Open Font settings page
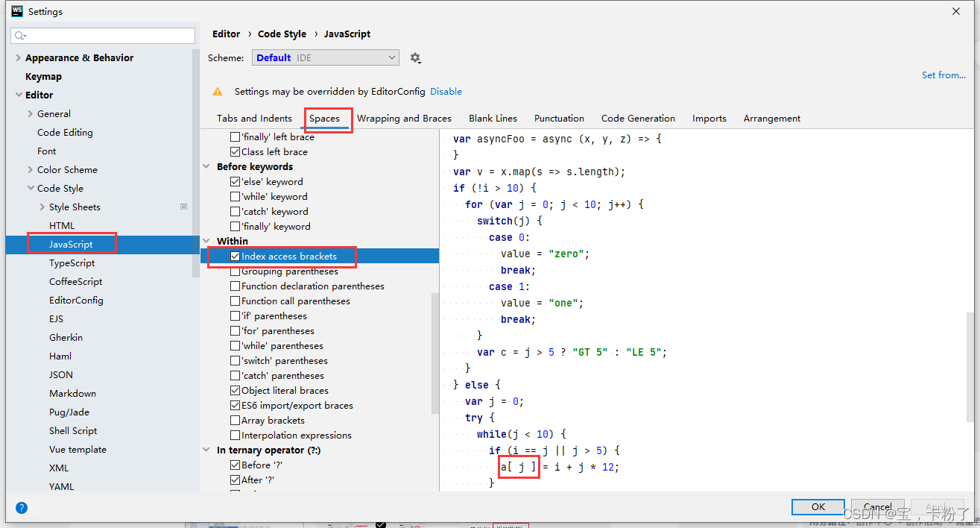Screen dimensions: 980x528 pos(46,151)
